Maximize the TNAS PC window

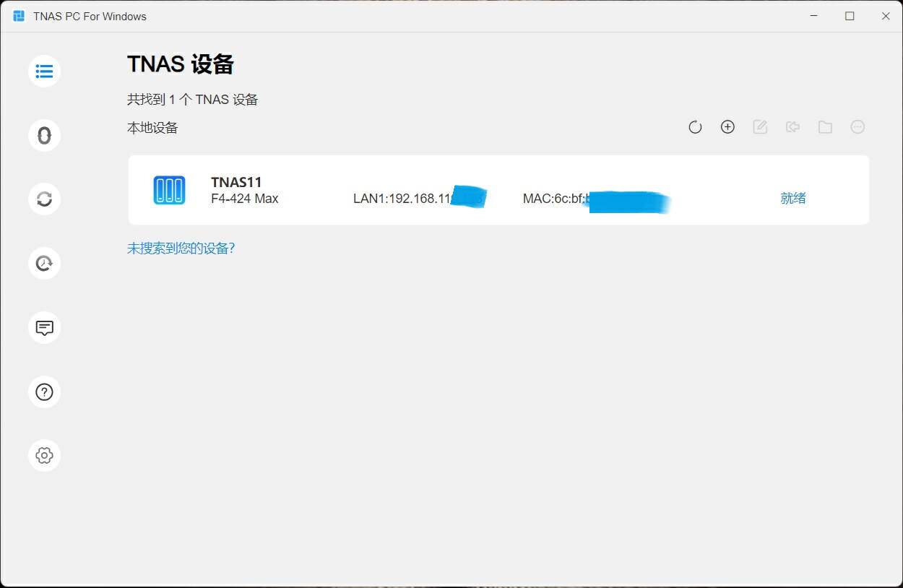click(x=850, y=16)
